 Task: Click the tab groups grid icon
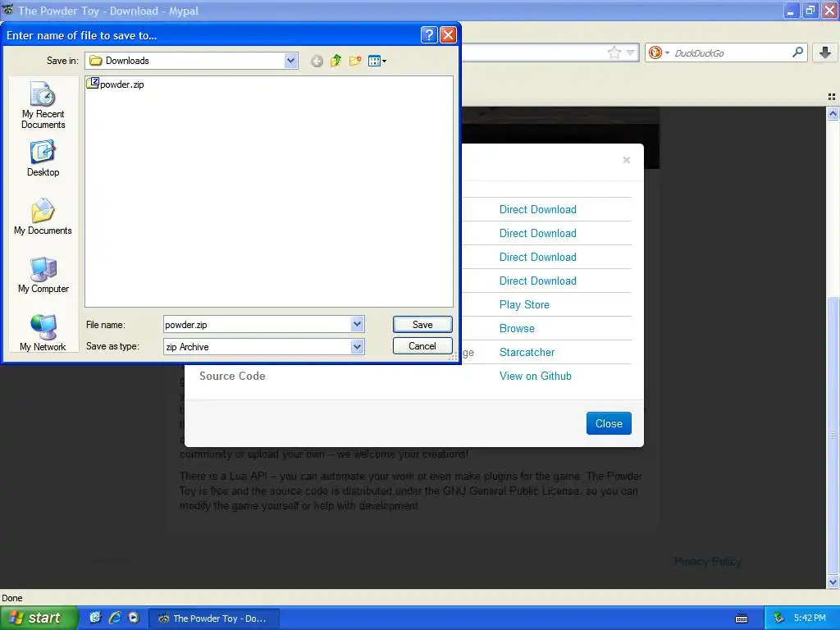click(x=832, y=97)
